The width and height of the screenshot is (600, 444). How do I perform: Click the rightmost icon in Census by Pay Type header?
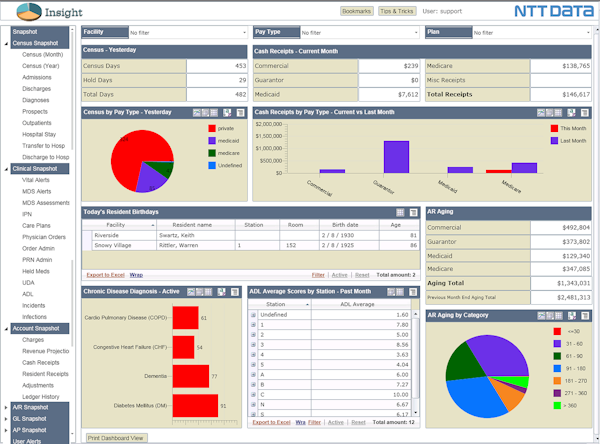(x=240, y=113)
